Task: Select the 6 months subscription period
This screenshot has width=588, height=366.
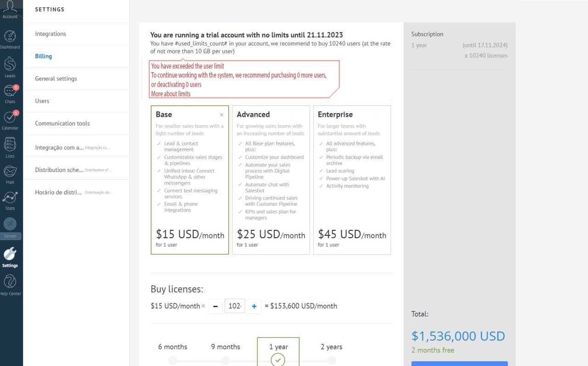Action: click(173, 347)
